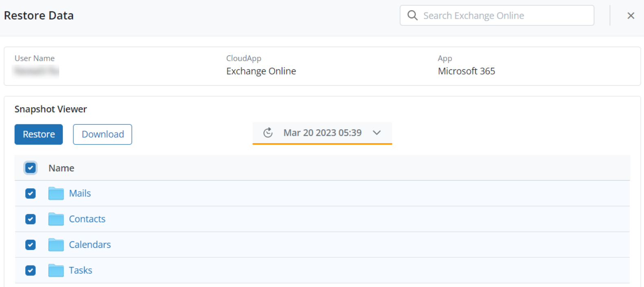Open the Calendars folder link
Viewport: 644px width, 287px height.
[90, 245]
